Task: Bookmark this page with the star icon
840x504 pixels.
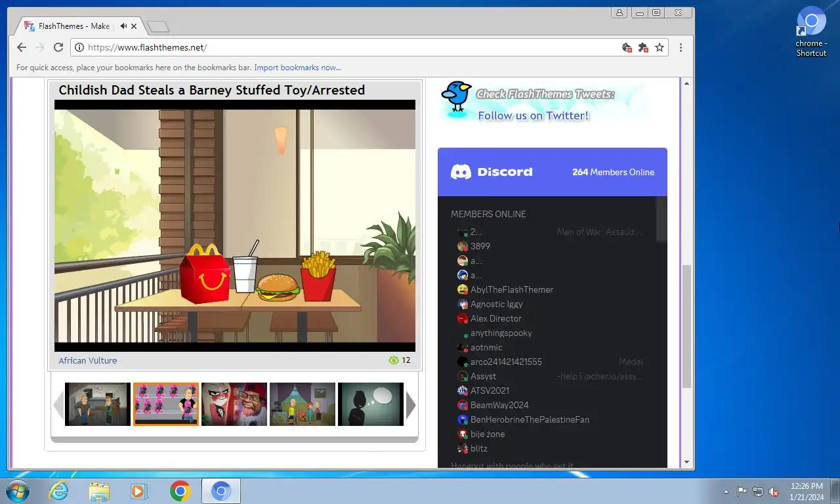Action: [660, 47]
